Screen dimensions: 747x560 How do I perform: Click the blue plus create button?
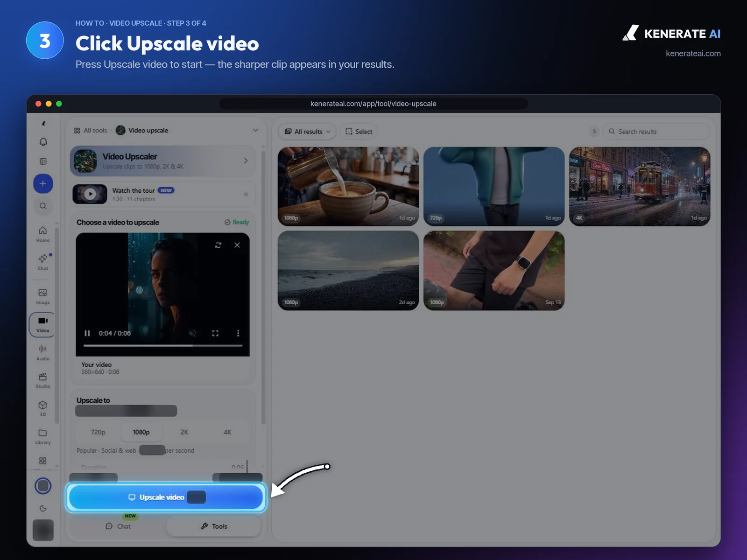[43, 183]
